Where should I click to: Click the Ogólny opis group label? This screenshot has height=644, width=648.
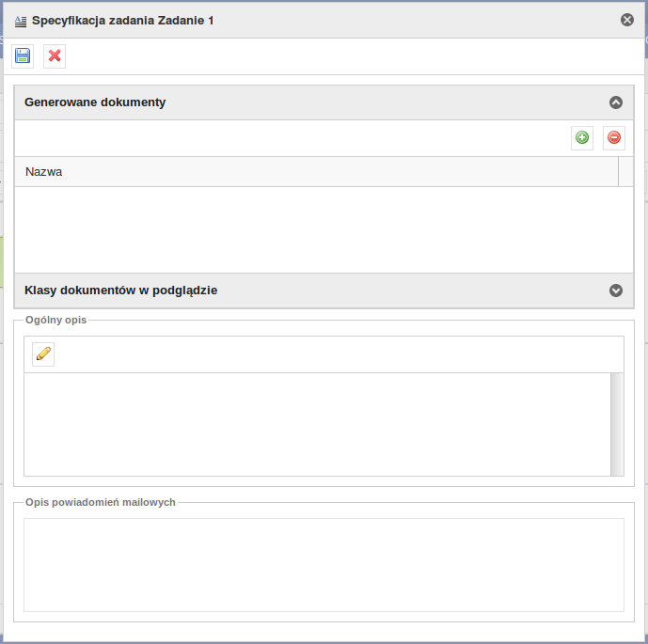pyautogui.click(x=55, y=320)
